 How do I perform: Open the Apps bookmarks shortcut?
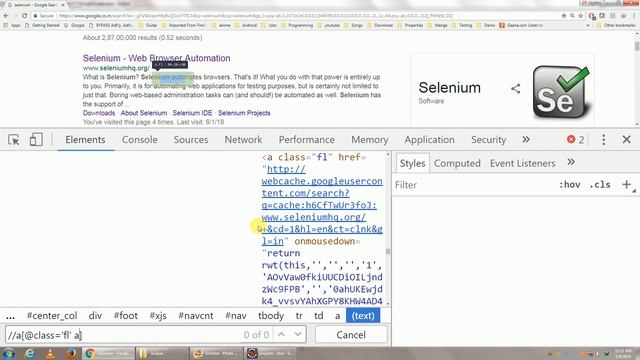pos(12,25)
